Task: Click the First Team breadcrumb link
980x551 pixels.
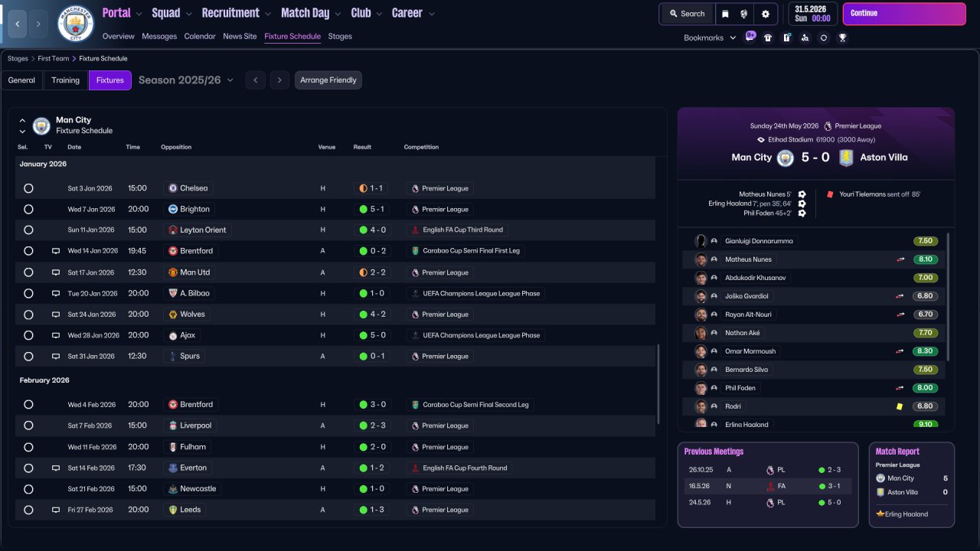Action: click(54, 58)
